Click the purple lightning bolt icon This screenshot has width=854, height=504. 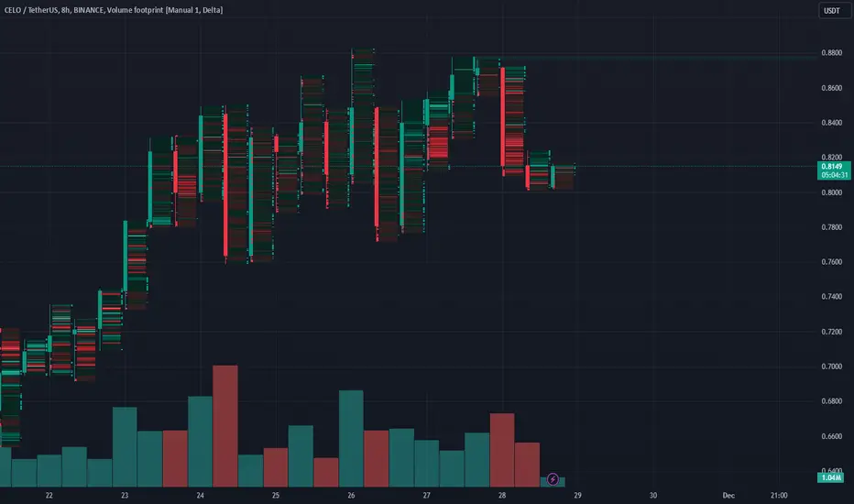tap(553, 479)
